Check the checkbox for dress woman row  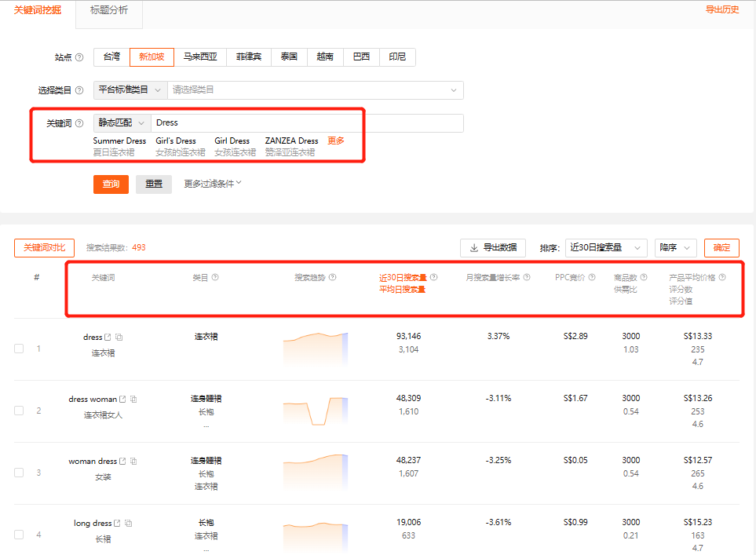click(19, 411)
